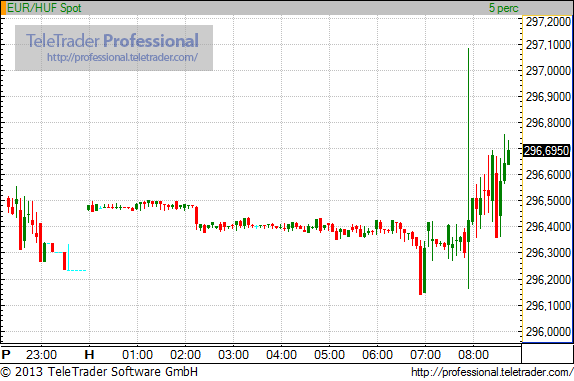This screenshot has height=381, width=574.
Task: Select the P marker on time axis
Action: [x=6, y=354]
